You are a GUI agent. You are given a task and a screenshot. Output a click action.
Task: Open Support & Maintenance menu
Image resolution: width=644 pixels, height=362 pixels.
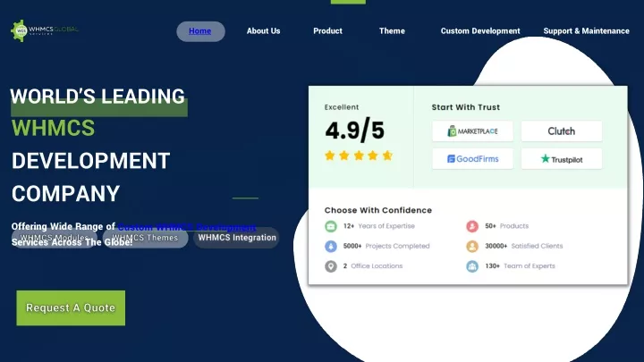click(586, 31)
